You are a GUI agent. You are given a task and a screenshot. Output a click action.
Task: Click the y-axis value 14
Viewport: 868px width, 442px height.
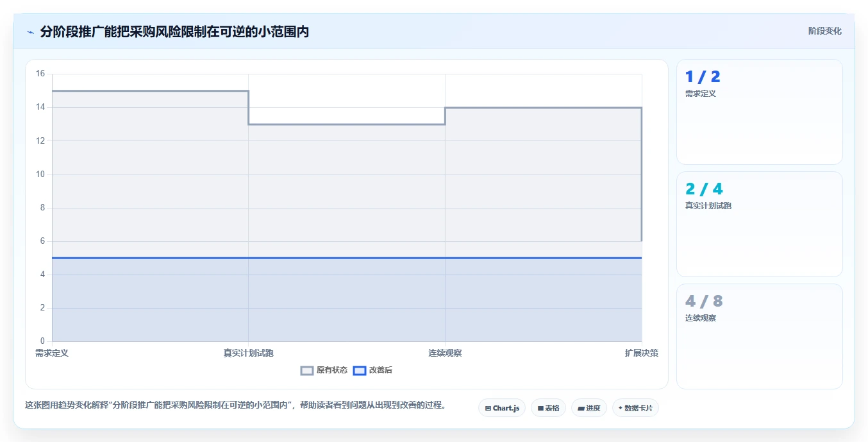(x=40, y=107)
